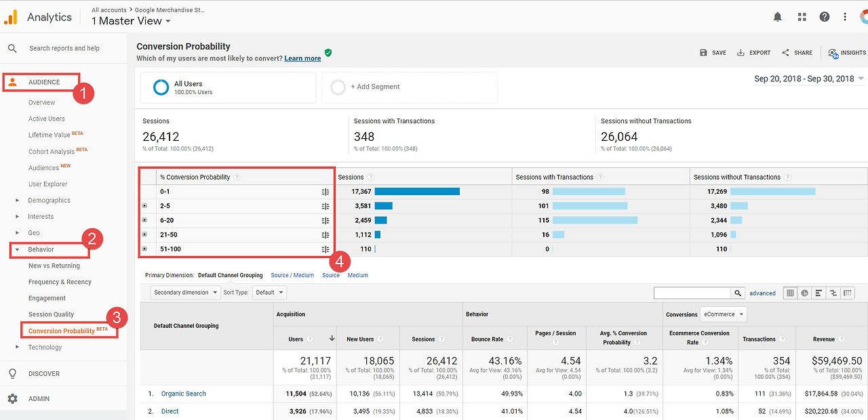Click the All Users segment
The height and width of the screenshot is (420, 868).
pos(228,87)
